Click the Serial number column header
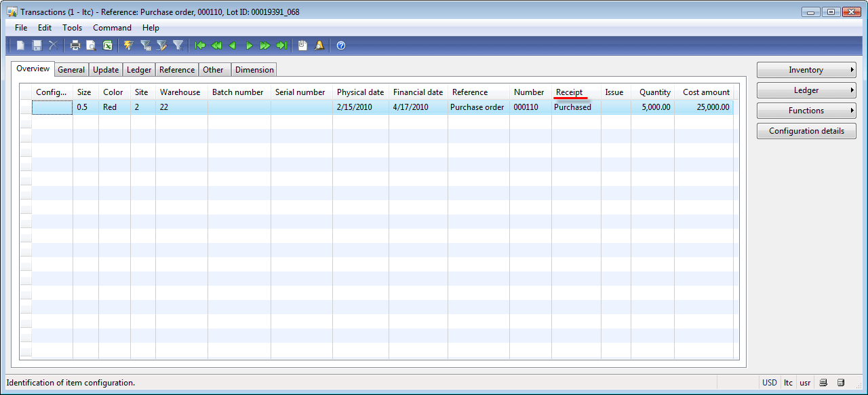The image size is (868, 395). pos(302,92)
